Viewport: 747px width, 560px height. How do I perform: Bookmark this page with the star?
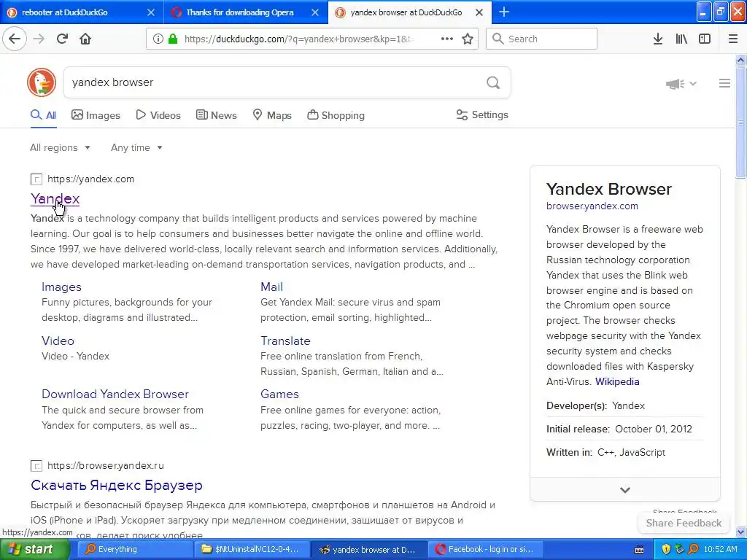point(468,39)
